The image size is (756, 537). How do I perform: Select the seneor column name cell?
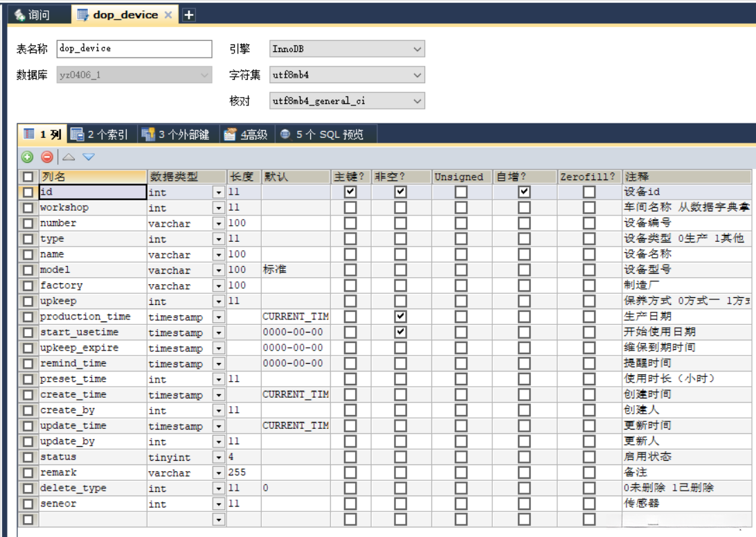click(93, 504)
